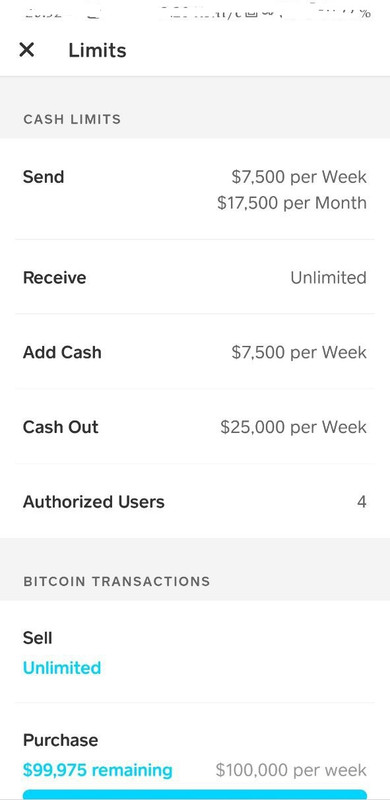
Task: Open the Cash Out limit row
Action: (195, 427)
